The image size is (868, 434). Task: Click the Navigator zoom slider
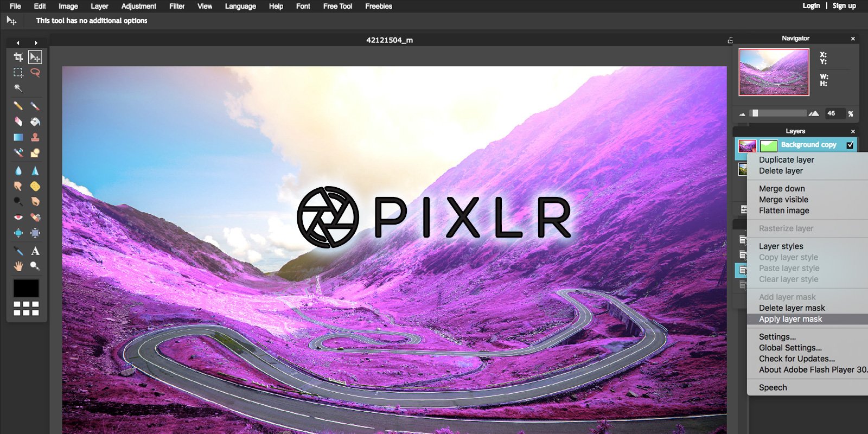pos(778,113)
